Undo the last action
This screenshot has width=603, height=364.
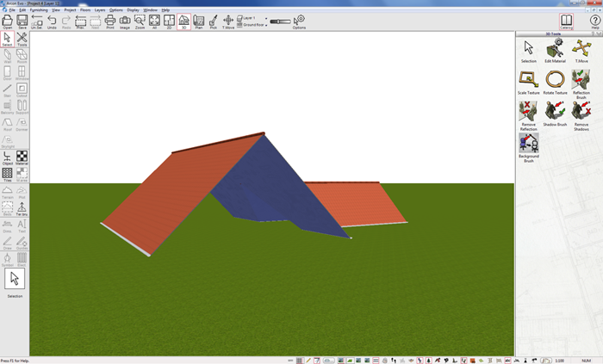52,22
